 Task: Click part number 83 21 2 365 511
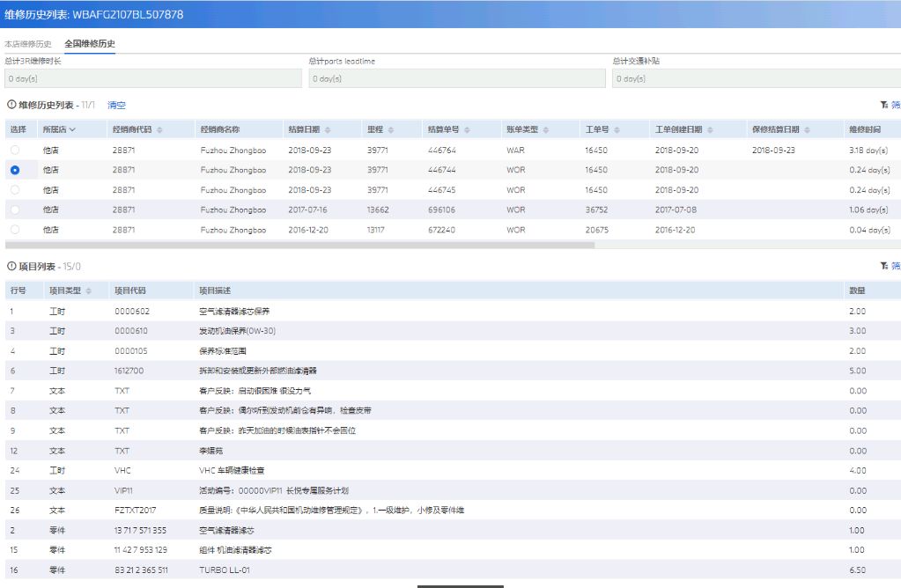click(x=141, y=570)
